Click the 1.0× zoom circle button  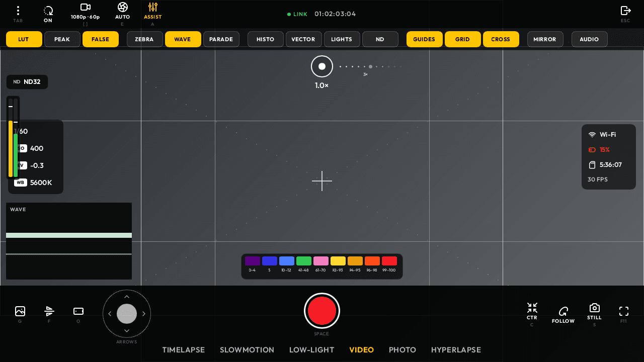(322, 66)
